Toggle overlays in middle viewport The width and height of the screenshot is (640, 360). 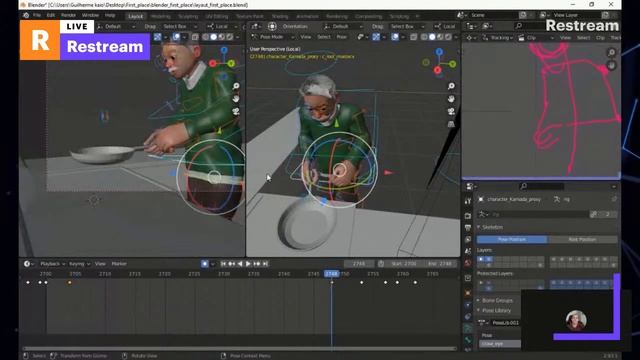coord(395,37)
